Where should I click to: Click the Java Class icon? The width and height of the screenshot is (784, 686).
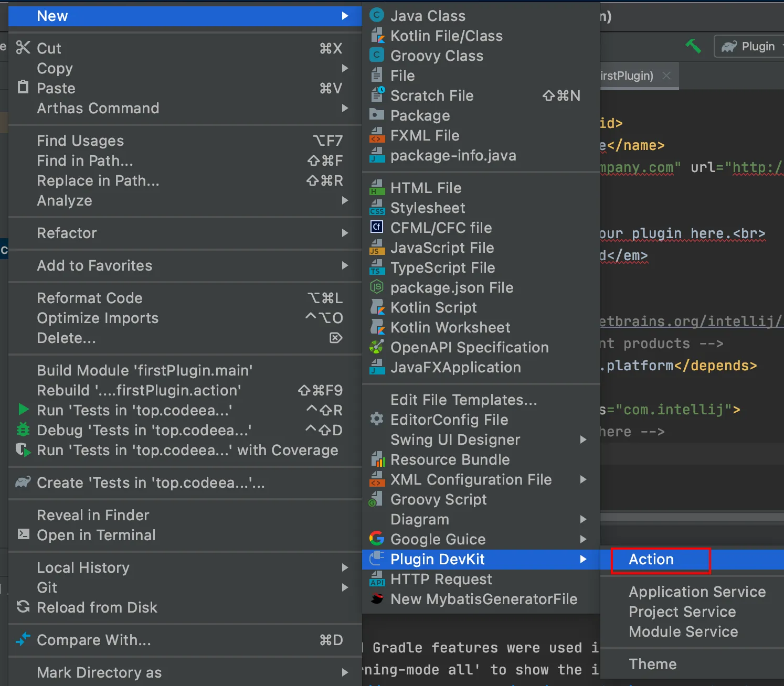[377, 15]
